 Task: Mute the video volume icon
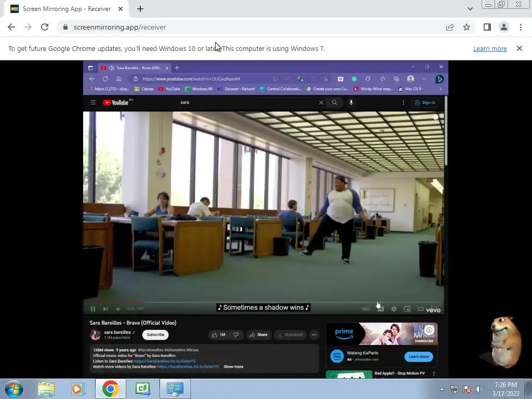click(118, 309)
